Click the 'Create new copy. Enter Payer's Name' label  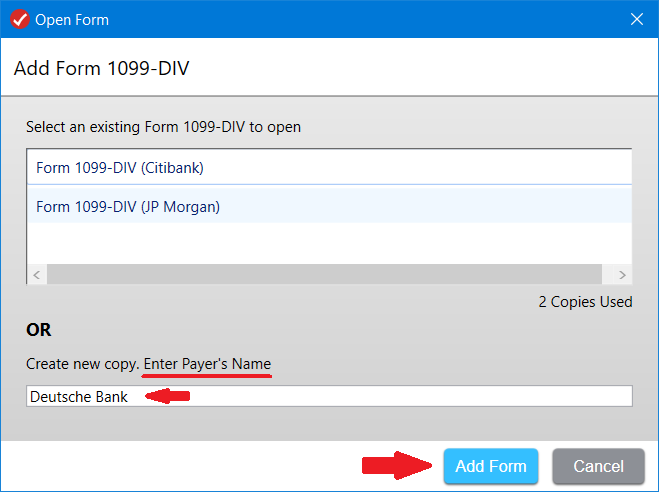[x=148, y=364]
